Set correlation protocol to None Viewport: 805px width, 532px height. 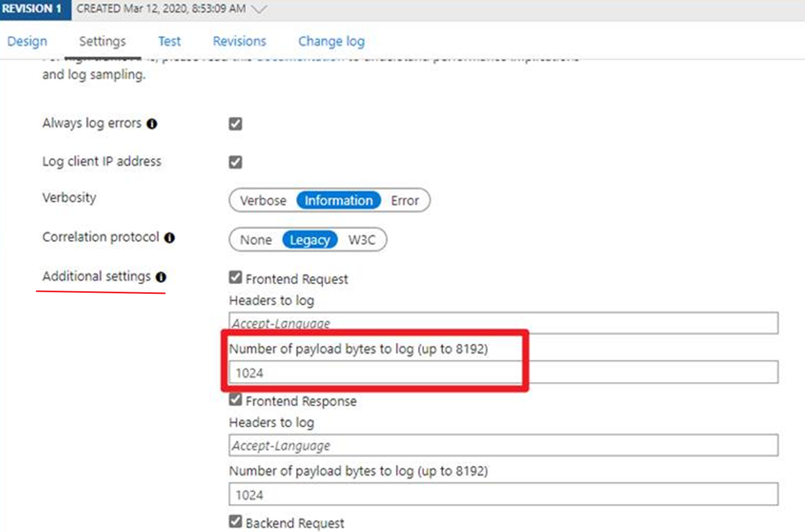click(x=256, y=240)
